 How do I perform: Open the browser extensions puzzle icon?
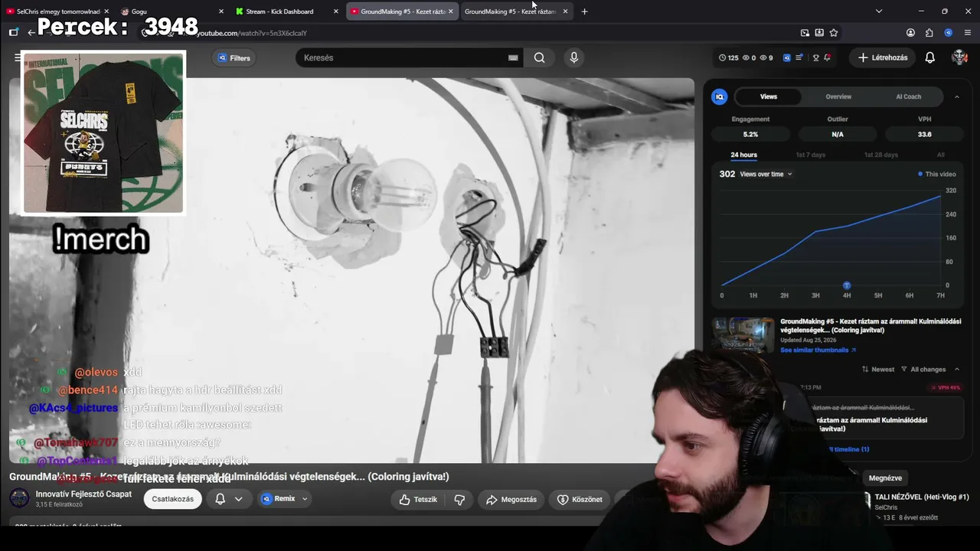(x=929, y=33)
